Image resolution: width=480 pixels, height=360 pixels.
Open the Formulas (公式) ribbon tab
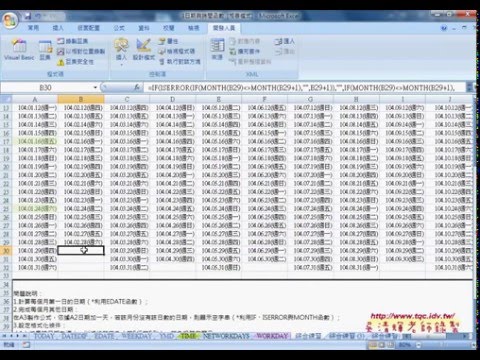[x=119, y=28]
